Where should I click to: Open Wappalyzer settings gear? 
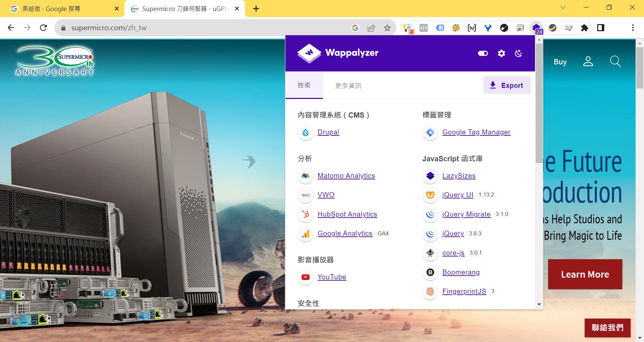tap(501, 53)
